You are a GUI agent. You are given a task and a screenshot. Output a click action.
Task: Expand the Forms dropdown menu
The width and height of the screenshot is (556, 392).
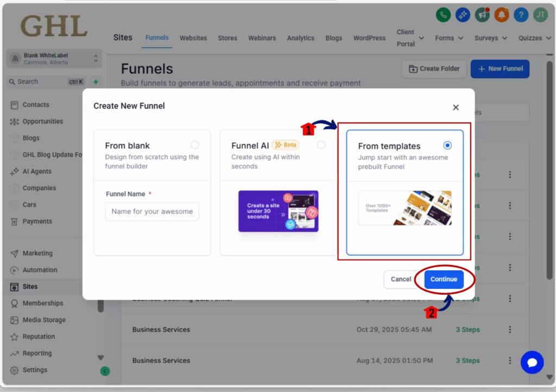pos(449,38)
